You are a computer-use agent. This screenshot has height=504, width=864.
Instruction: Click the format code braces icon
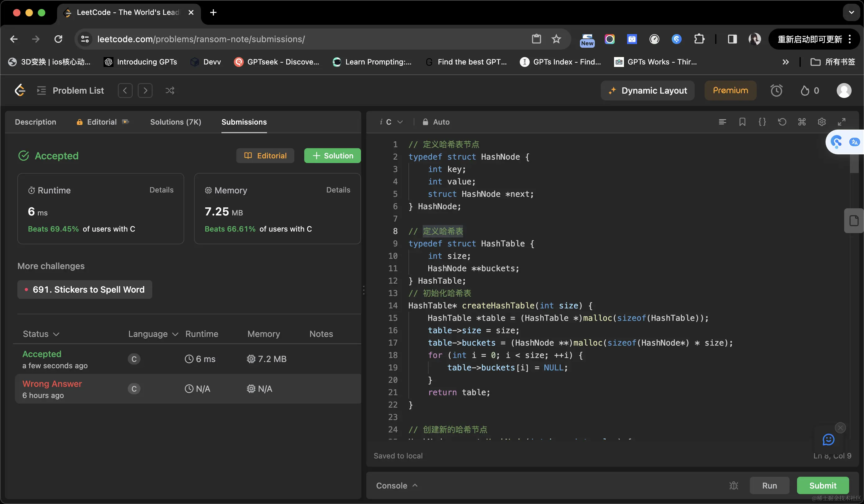coord(762,122)
